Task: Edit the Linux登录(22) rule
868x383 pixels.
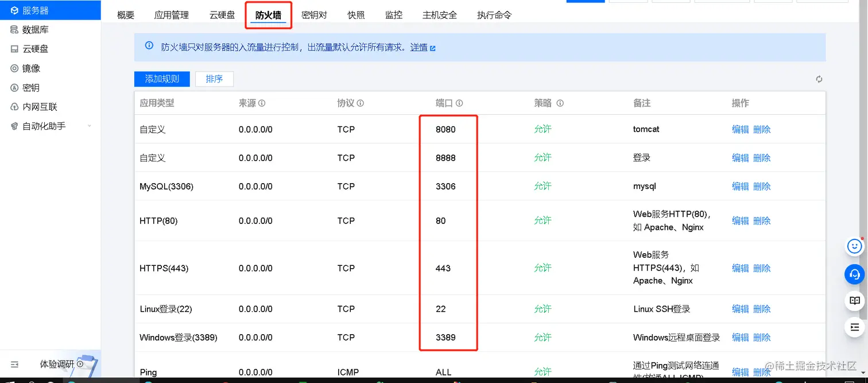Action: [x=741, y=309]
